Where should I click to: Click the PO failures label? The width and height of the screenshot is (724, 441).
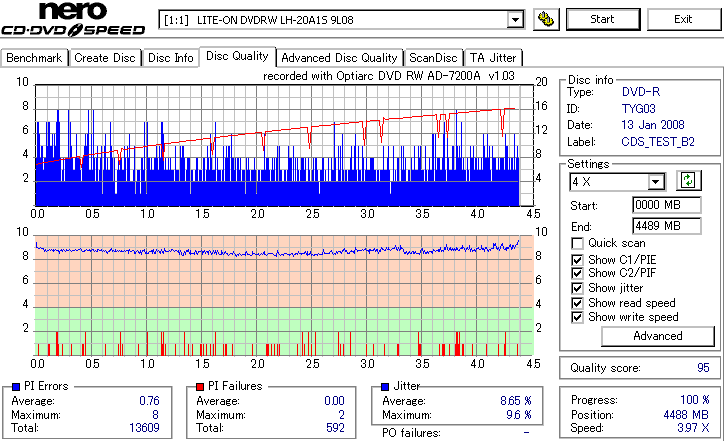click(x=411, y=433)
